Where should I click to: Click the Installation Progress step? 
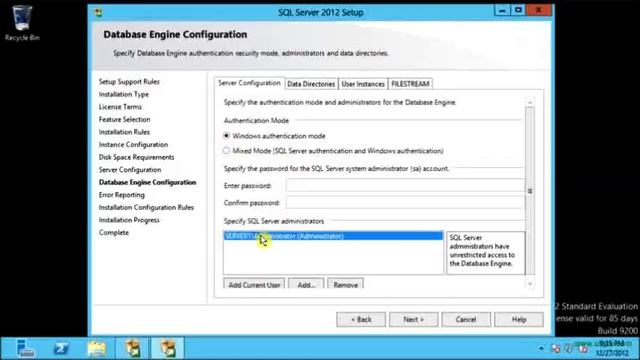pyautogui.click(x=129, y=220)
